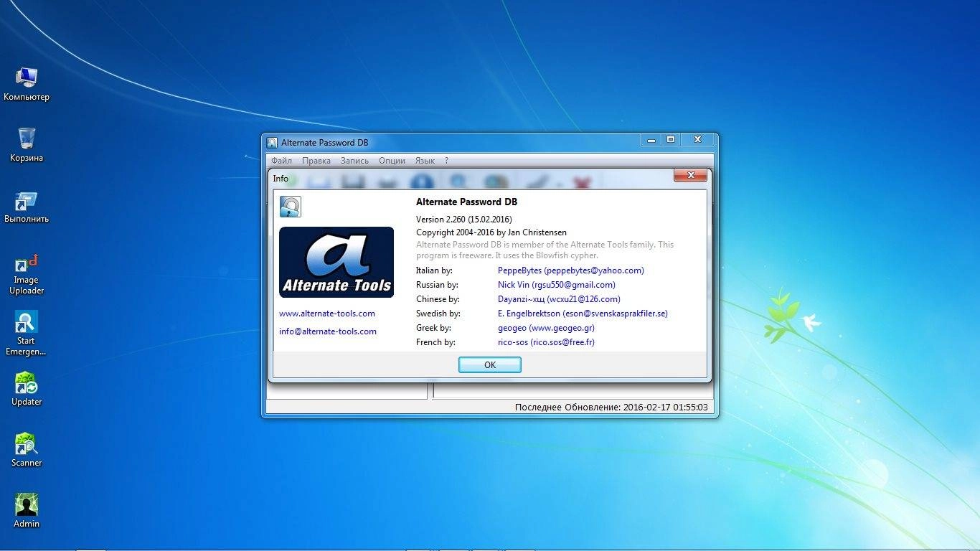Open the www.alternate-tools.com link

coord(327,314)
